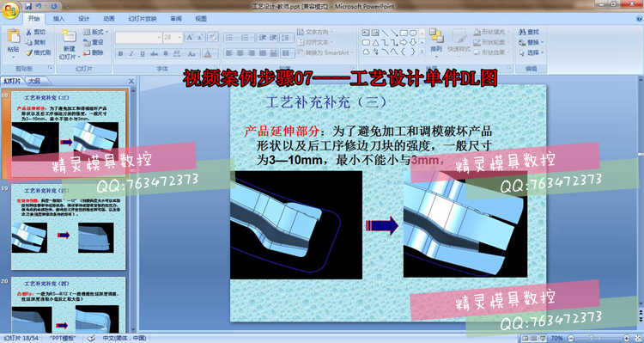Pick the text box shape in gallery
The image size is (644, 343).
pos(366,33)
